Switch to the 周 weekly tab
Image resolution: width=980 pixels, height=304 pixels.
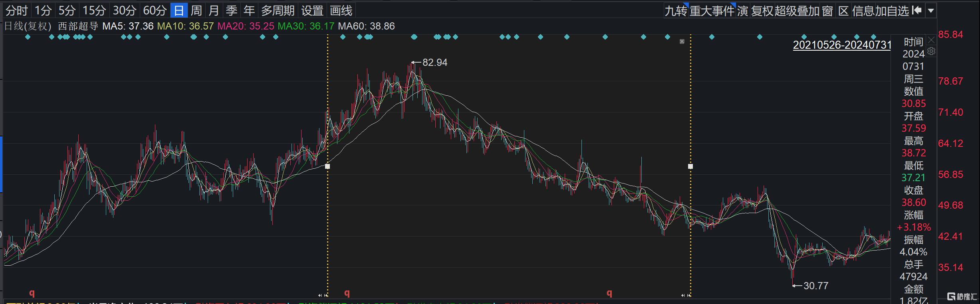(196, 11)
